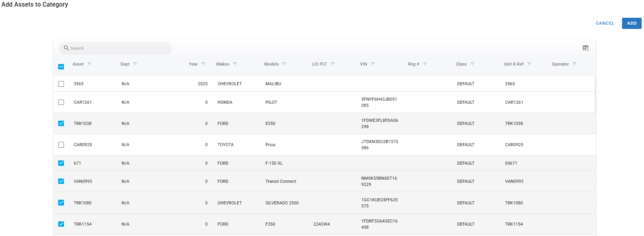This screenshot has height=236, width=644.
Task: Open the table column settings icon
Action: [x=585, y=48]
